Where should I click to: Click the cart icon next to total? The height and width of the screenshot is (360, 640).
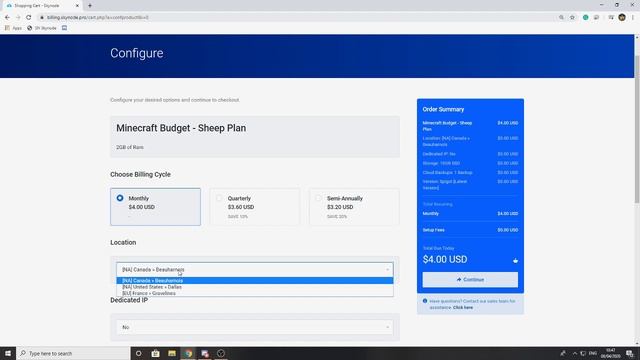point(515,260)
